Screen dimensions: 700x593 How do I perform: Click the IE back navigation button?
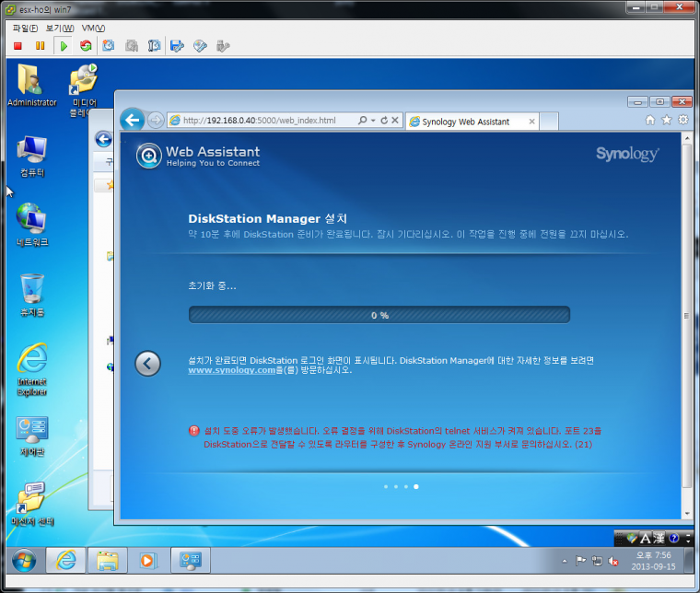(x=132, y=120)
